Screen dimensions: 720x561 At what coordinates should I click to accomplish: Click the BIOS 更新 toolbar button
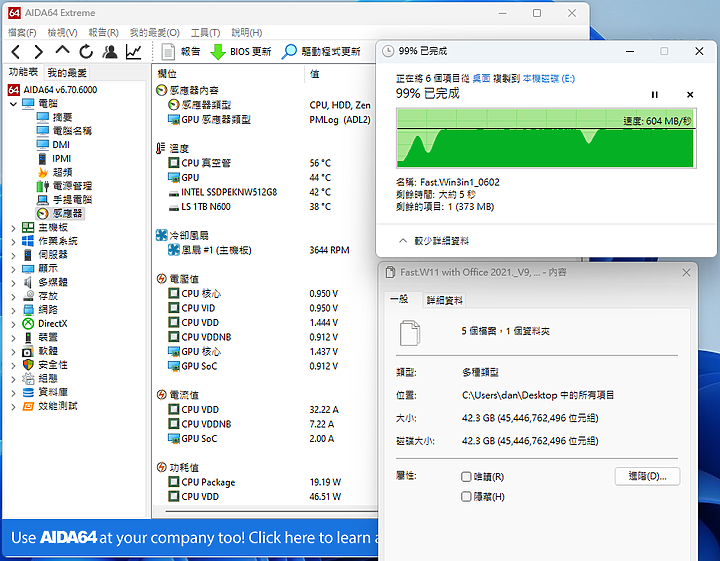(241, 51)
